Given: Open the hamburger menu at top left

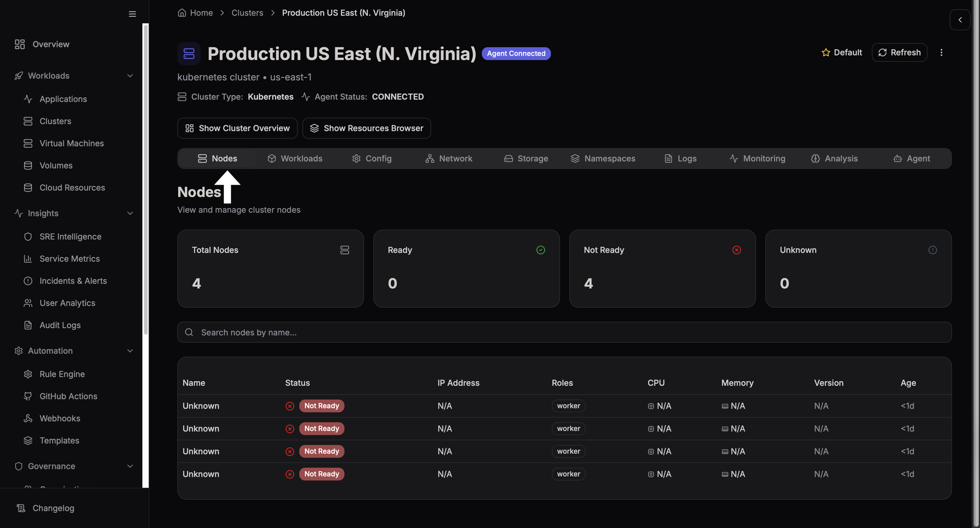Looking at the screenshot, I should pyautogui.click(x=132, y=14).
